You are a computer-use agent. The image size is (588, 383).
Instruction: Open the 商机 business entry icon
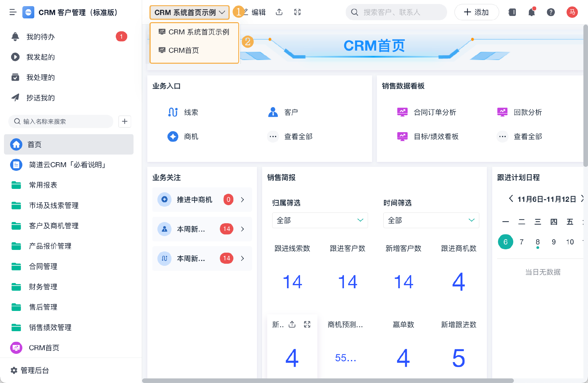[173, 136]
